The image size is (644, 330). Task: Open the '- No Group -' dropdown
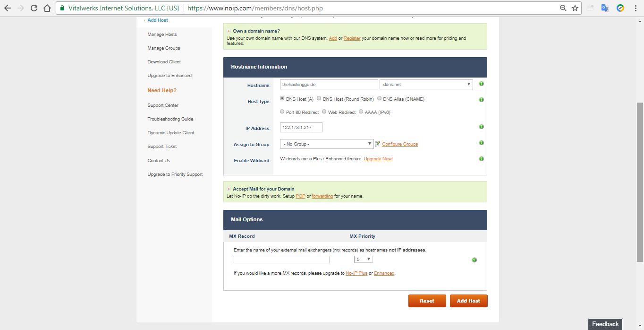pyautogui.click(x=327, y=144)
